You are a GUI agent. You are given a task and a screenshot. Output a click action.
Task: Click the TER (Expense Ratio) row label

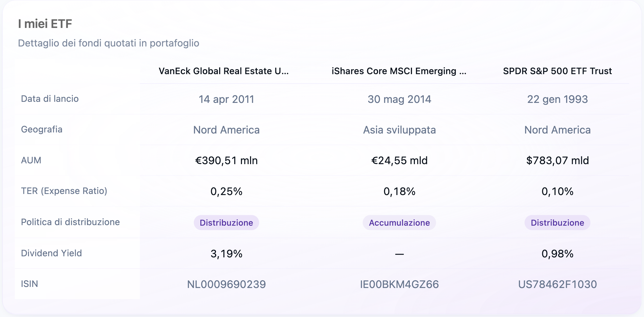click(64, 191)
